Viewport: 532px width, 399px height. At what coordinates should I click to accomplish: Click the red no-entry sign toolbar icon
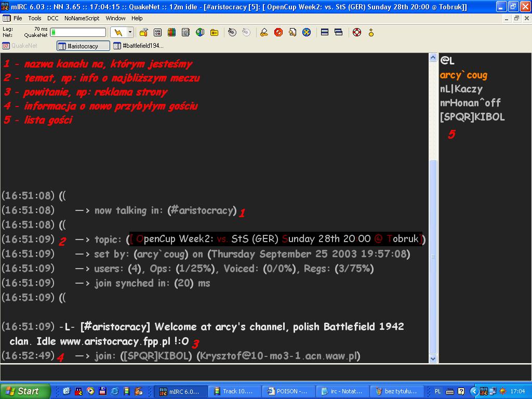278,32
